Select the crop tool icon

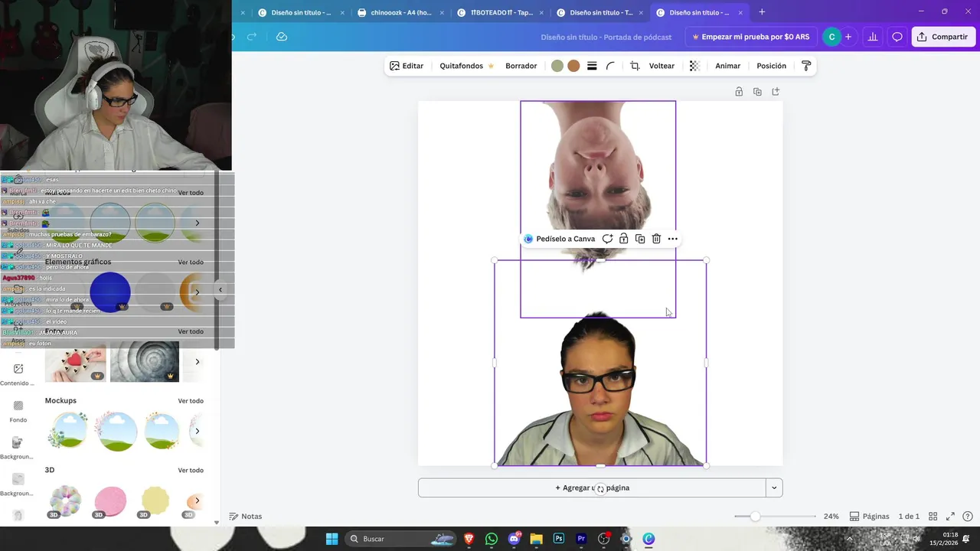click(x=635, y=66)
